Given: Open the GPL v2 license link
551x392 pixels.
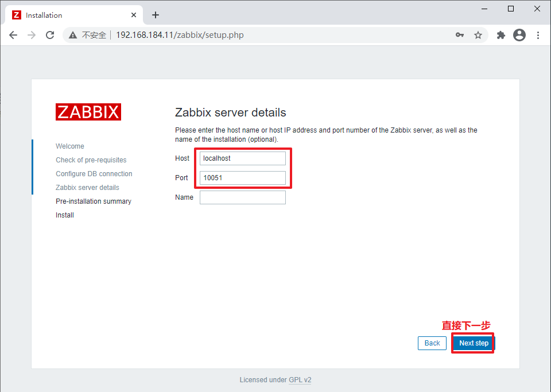Looking at the screenshot, I should (300, 380).
